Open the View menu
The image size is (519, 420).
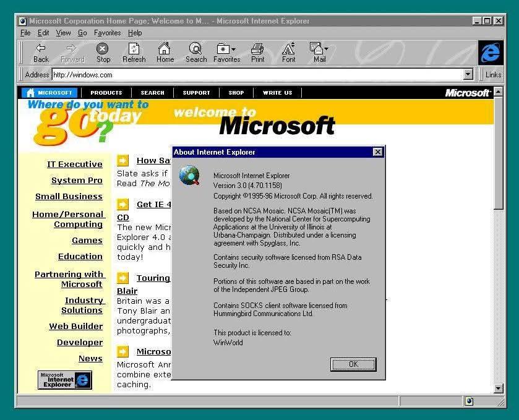[x=63, y=33]
